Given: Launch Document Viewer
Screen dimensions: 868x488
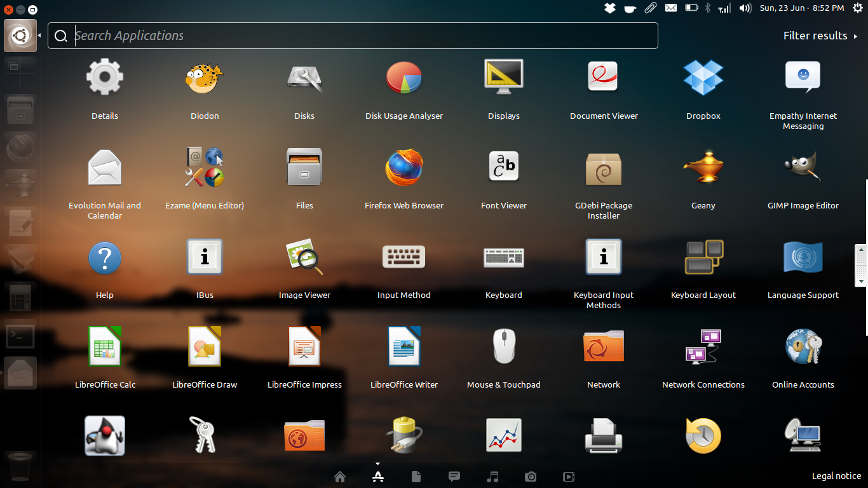Looking at the screenshot, I should (x=604, y=78).
